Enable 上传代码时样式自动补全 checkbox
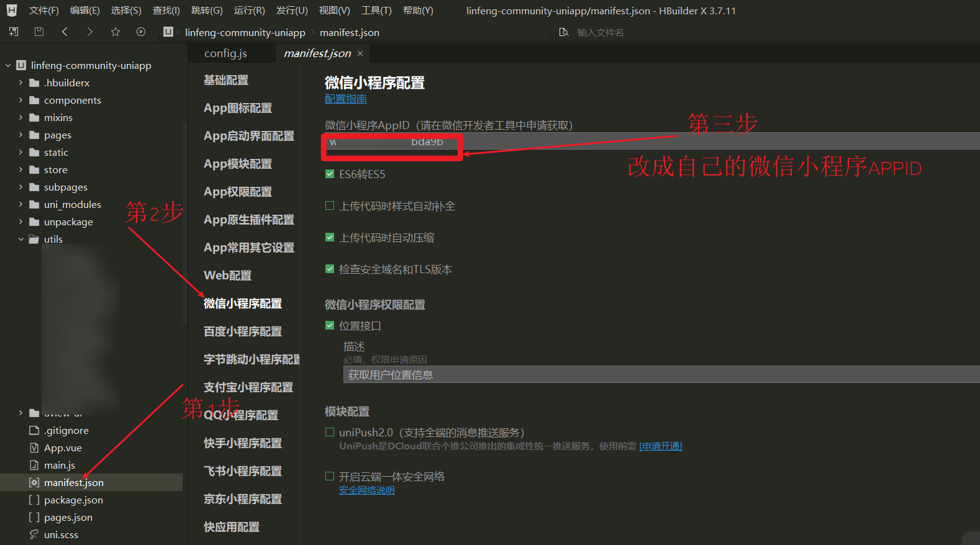The image size is (980, 545). pyautogui.click(x=330, y=205)
